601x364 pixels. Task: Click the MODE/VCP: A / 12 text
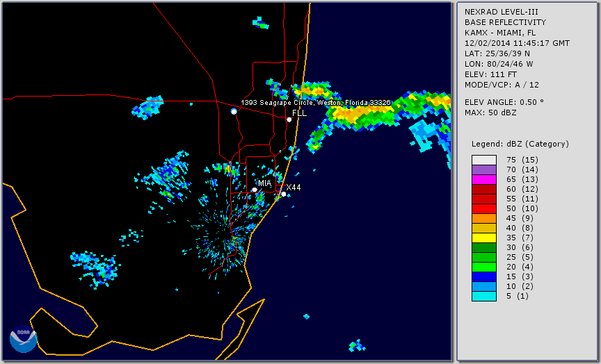pyautogui.click(x=502, y=85)
